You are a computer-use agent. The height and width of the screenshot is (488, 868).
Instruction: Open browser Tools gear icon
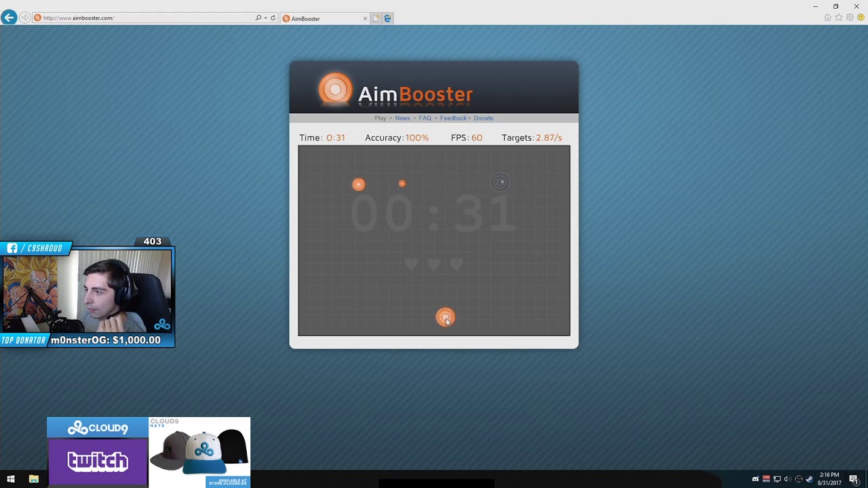[850, 18]
